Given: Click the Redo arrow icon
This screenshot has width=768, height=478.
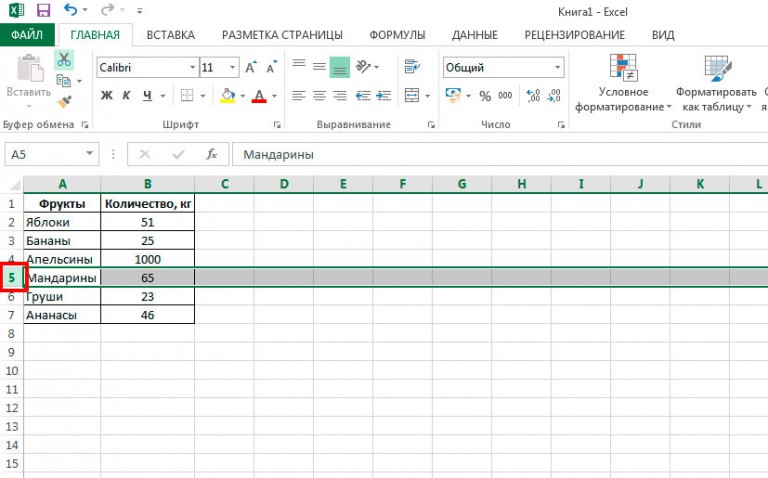Looking at the screenshot, I should coord(108,10).
